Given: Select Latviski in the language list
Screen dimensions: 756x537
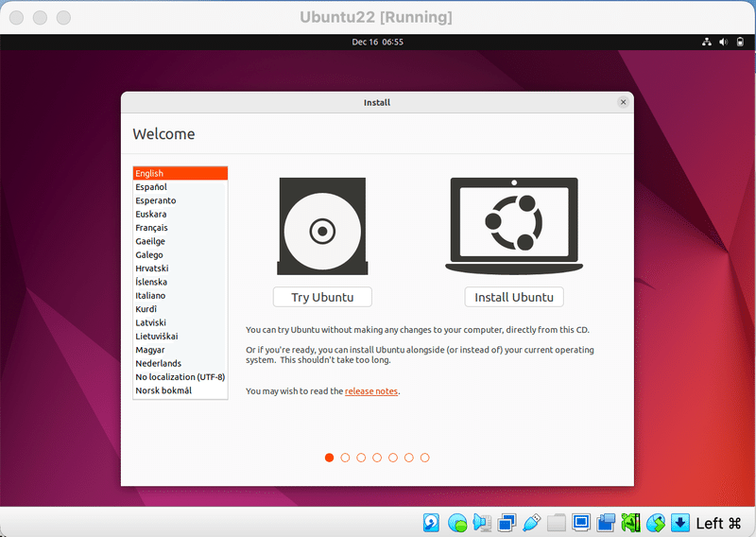Looking at the screenshot, I should [180, 322].
